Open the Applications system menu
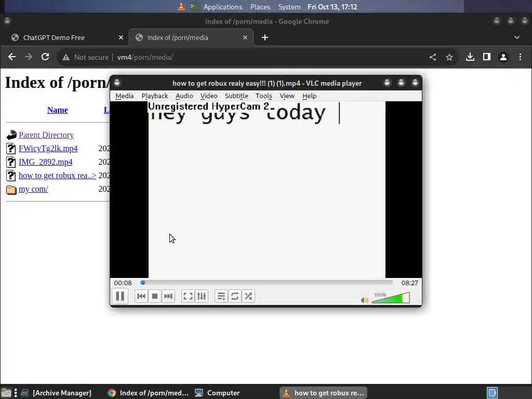Viewport: 532px width, 399px height. pos(222,7)
